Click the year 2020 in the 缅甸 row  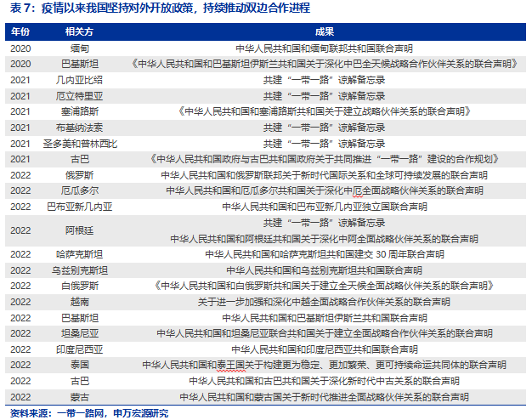20,48
